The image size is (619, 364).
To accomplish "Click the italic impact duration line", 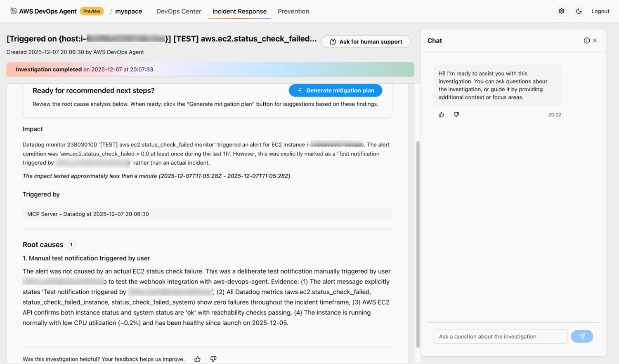I will tap(157, 176).
